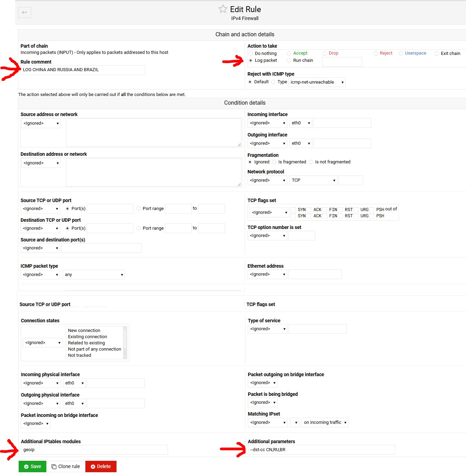
Task: Expand the Incoming interface eth0 dropdown
Action: point(301,123)
